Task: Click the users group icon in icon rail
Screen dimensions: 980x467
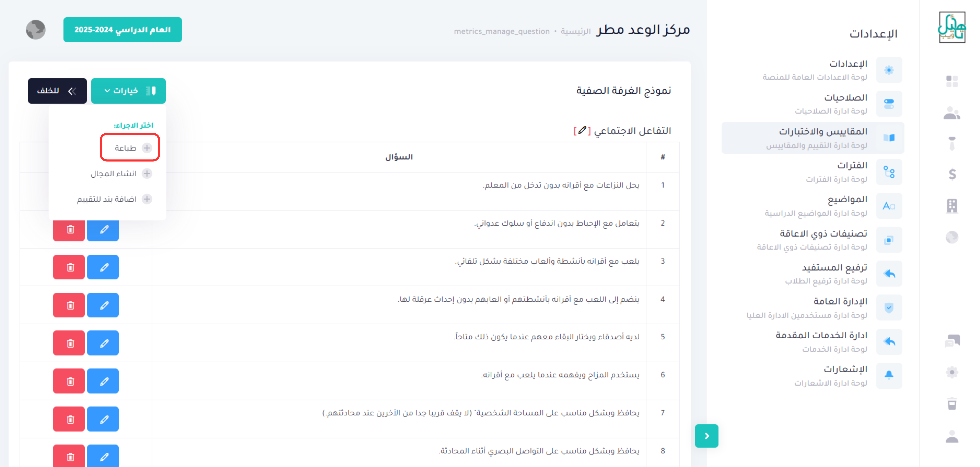Action: click(952, 113)
